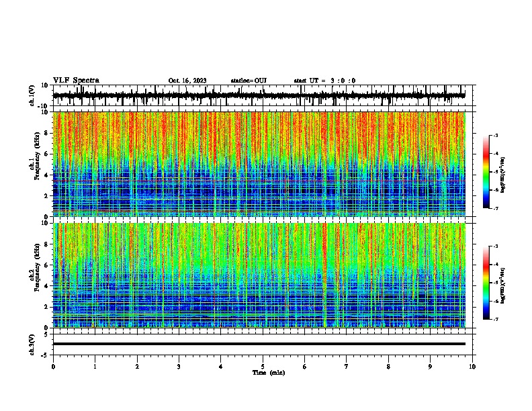Click the ch.1 spectrogram plot area

click(259, 164)
